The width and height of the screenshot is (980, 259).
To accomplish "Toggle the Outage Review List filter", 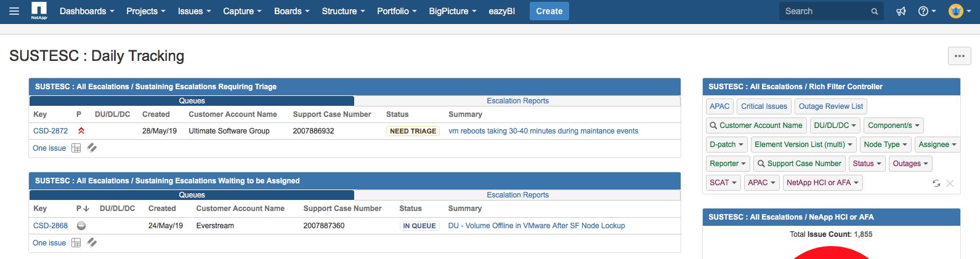I will point(831,106).
